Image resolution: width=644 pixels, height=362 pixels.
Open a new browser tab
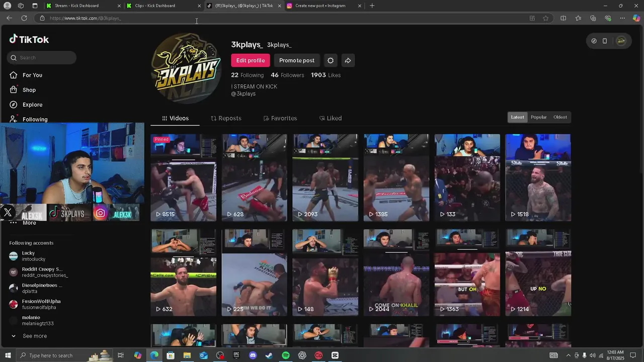tap(372, 6)
